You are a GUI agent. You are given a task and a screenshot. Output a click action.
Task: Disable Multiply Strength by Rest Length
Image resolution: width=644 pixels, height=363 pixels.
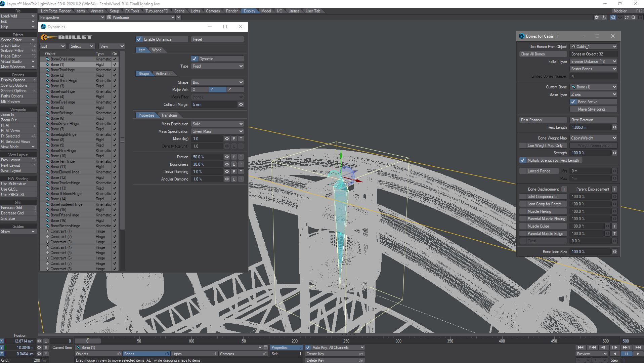[x=522, y=160]
